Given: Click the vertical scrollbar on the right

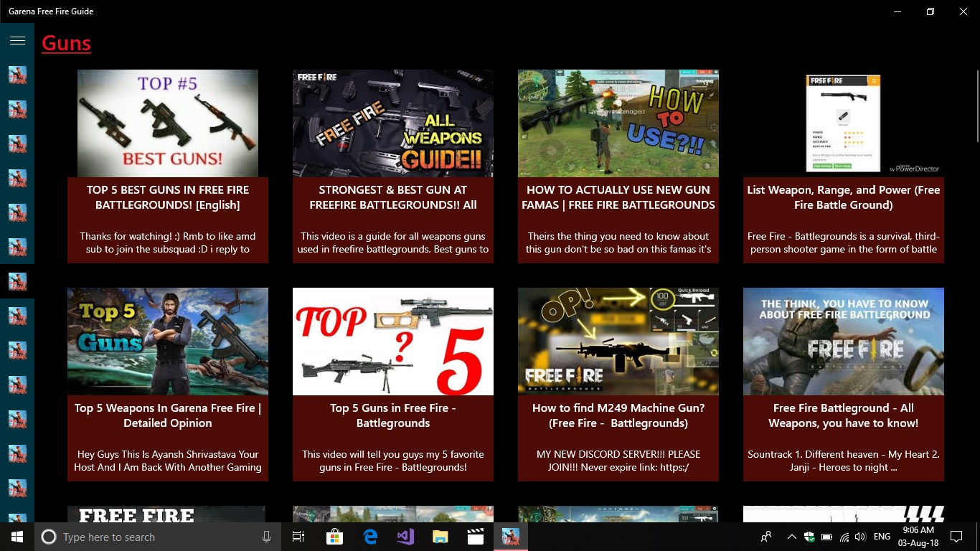Looking at the screenshot, I should (977, 106).
